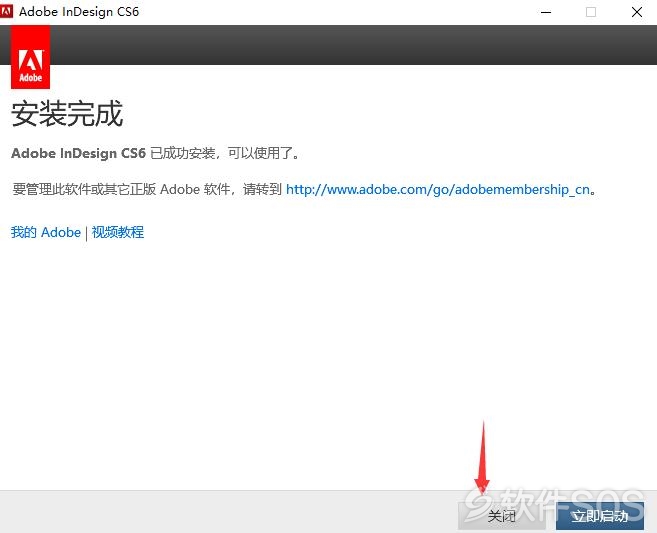This screenshot has height=533, width=657.
Task: Click the 安装完成 heading text
Action: tap(67, 114)
